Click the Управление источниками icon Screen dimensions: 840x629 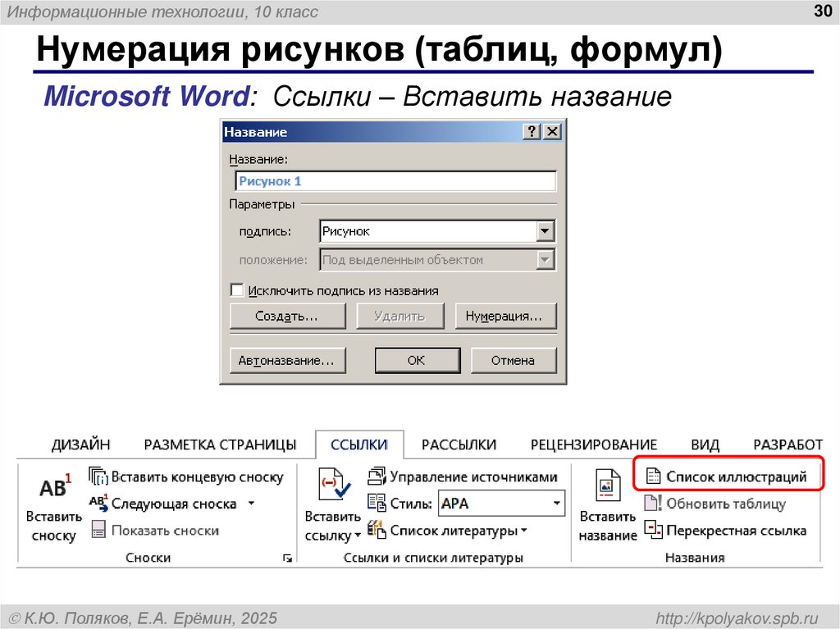coord(377,476)
